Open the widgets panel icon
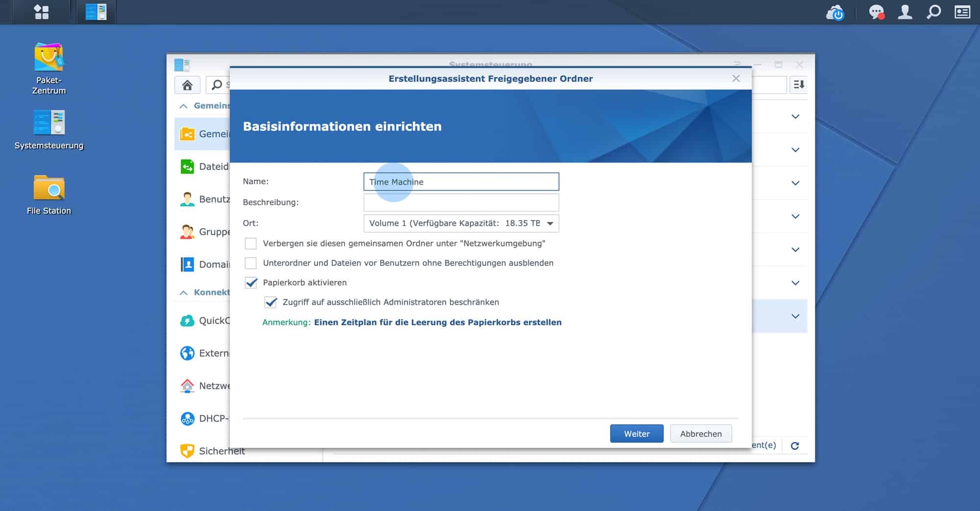Viewport: 980px width, 511px height. coord(962,12)
